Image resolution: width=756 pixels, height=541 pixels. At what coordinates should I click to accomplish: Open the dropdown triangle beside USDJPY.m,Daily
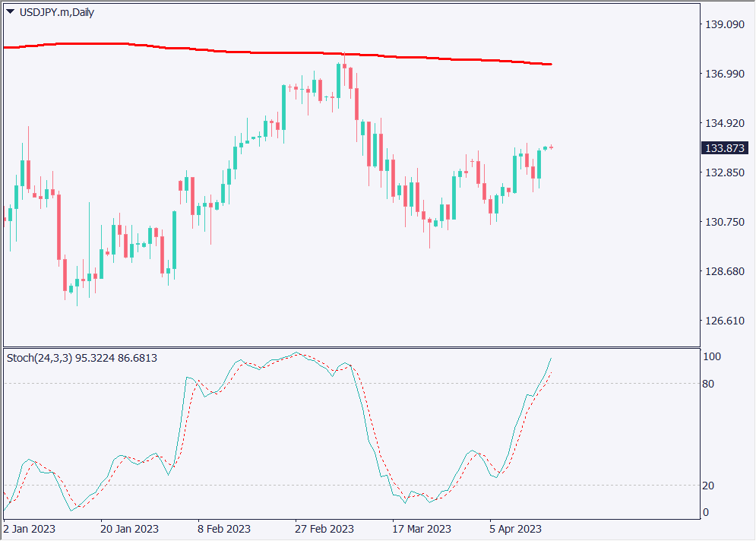(10, 12)
